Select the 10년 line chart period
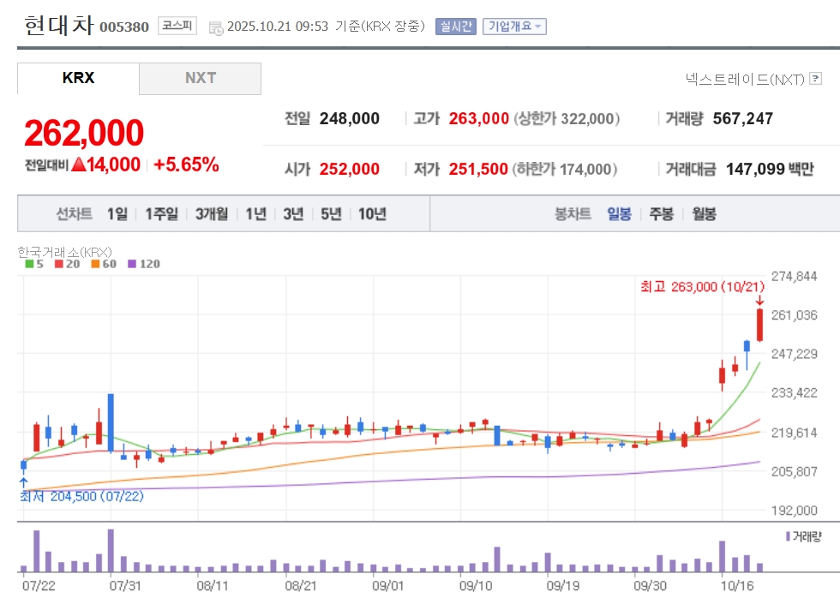Viewport: 840px width, 616px height. (372, 213)
